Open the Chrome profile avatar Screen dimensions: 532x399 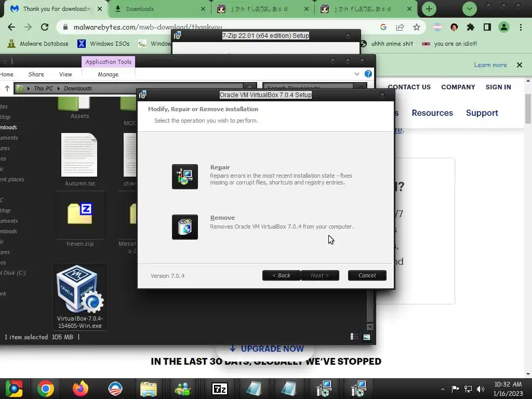[x=504, y=27]
